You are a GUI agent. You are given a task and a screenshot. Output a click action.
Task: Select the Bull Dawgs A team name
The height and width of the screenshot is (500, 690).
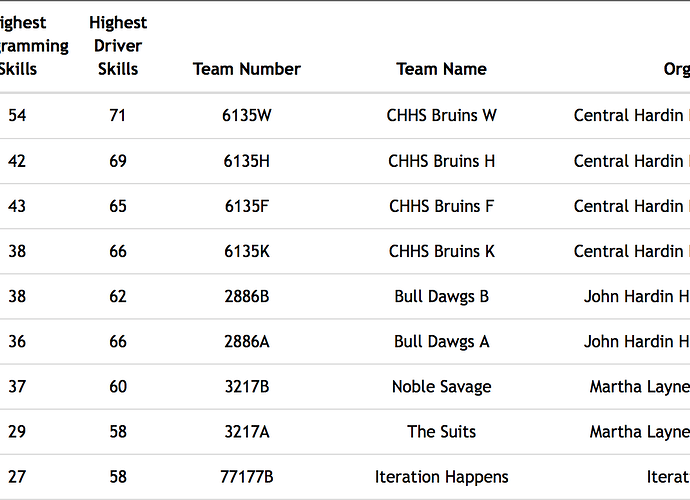[x=441, y=341]
